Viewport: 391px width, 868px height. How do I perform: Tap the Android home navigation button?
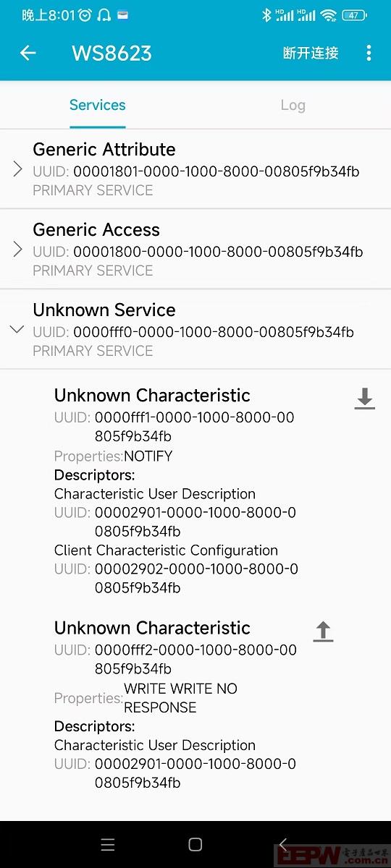[195, 844]
